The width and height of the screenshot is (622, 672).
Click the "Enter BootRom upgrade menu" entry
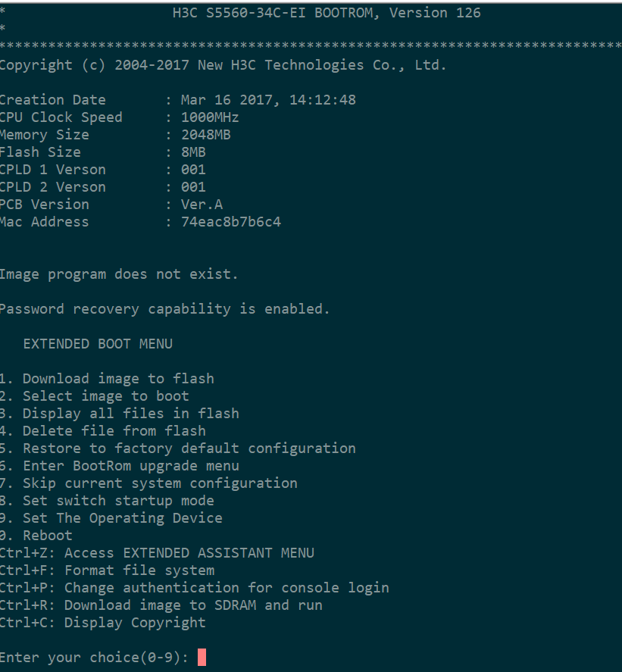[x=120, y=466]
